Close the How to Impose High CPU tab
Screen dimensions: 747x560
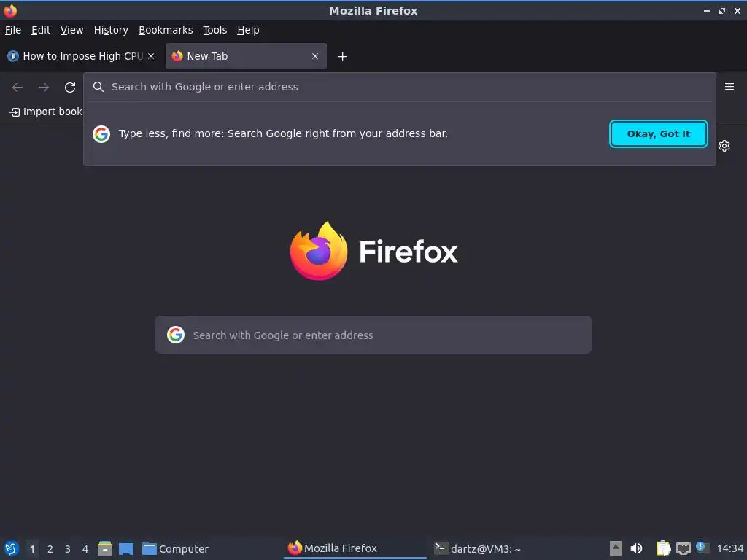151,56
